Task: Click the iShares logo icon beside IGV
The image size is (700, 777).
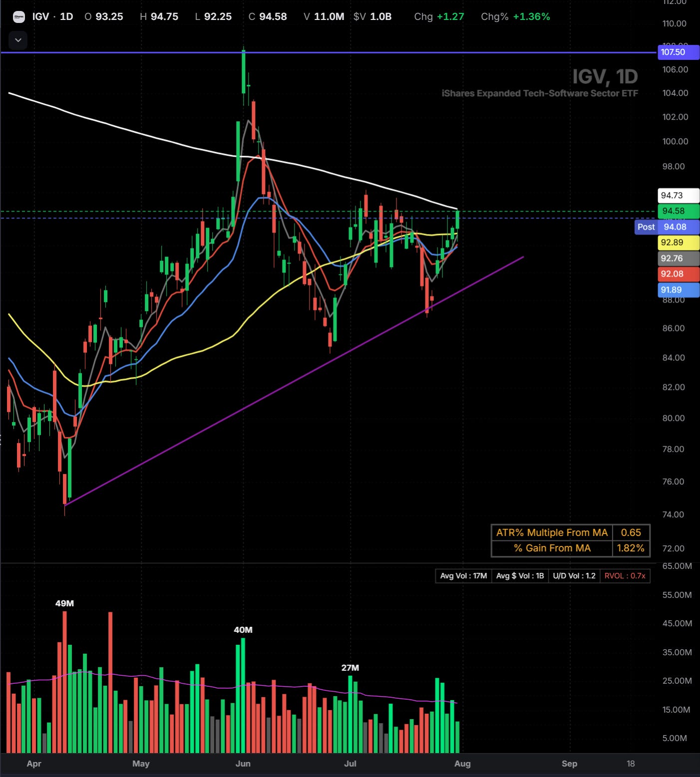Action: [19, 17]
